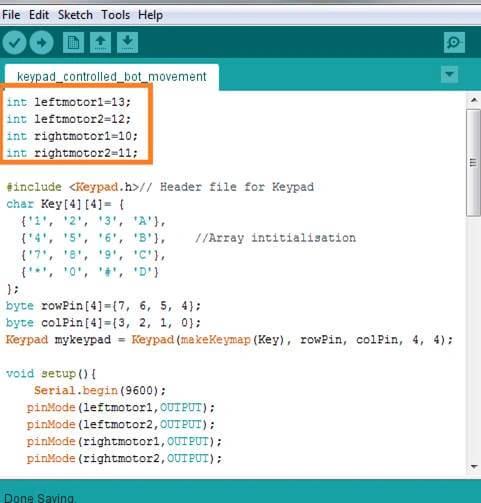Open the Tools menu
The height and width of the screenshot is (503, 481).
click(x=116, y=15)
